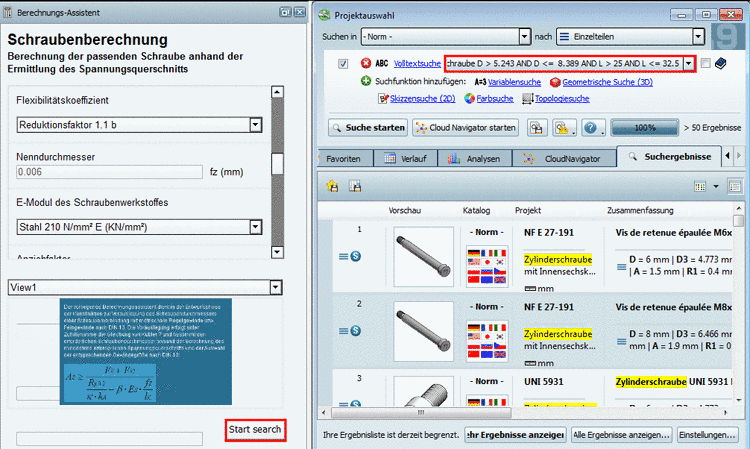
Task: Click the summary lines icon before D = 8 mm
Action: 621,341
